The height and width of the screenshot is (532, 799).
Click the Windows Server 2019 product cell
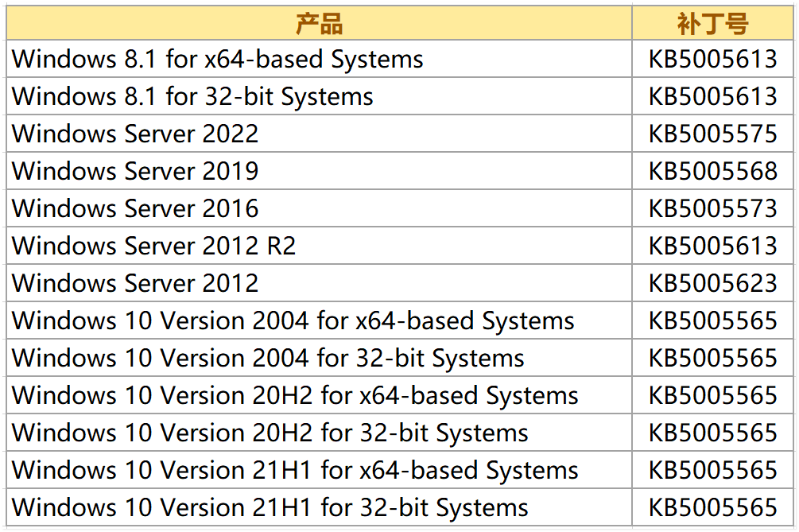click(135, 171)
